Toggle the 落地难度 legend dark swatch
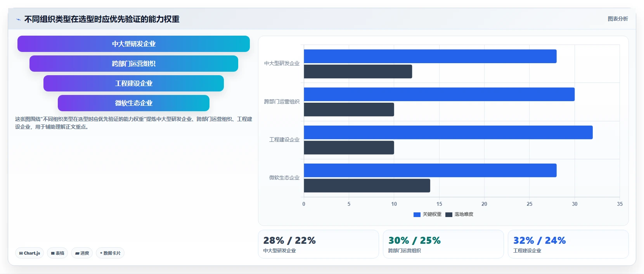This screenshot has height=274, width=644. (x=449, y=214)
